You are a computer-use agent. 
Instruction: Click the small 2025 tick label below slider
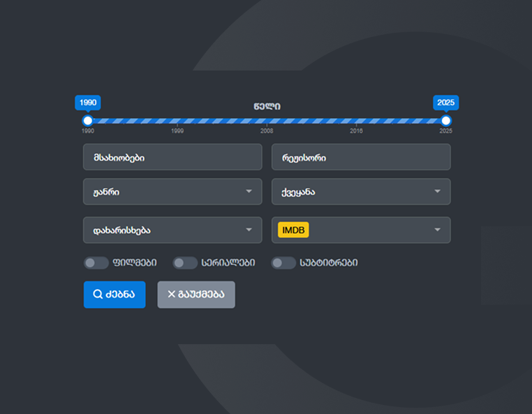(x=445, y=131)
